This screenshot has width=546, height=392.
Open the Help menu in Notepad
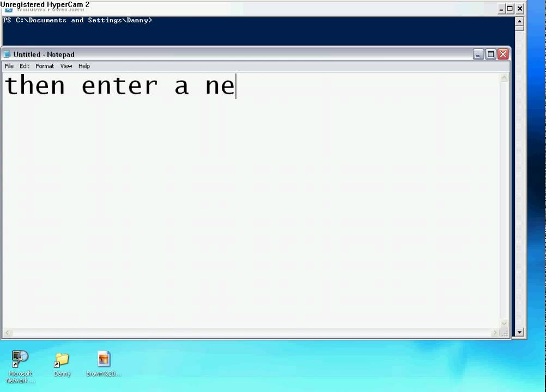tap(84, 66)
